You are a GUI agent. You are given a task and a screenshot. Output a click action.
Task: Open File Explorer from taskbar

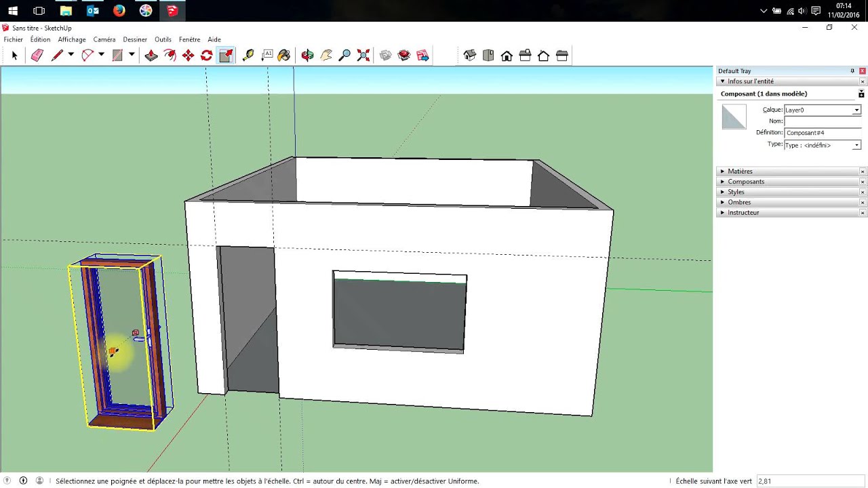point(66,11)
